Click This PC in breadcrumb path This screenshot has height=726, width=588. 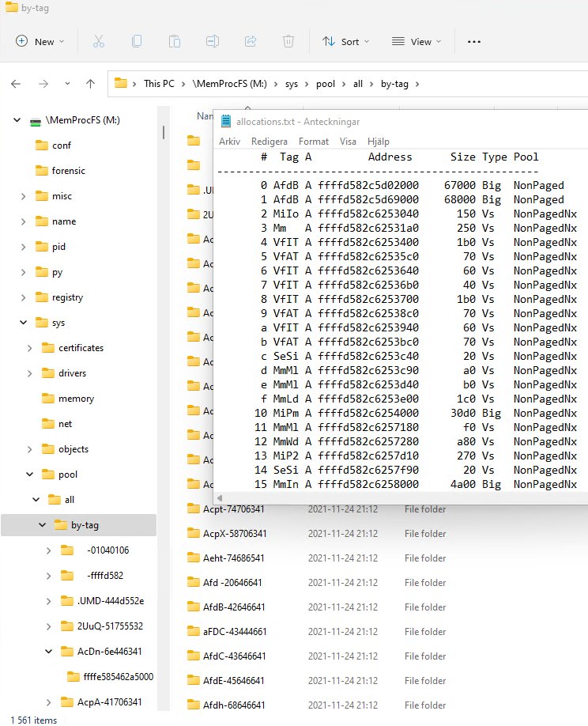[x=159, y=84]
